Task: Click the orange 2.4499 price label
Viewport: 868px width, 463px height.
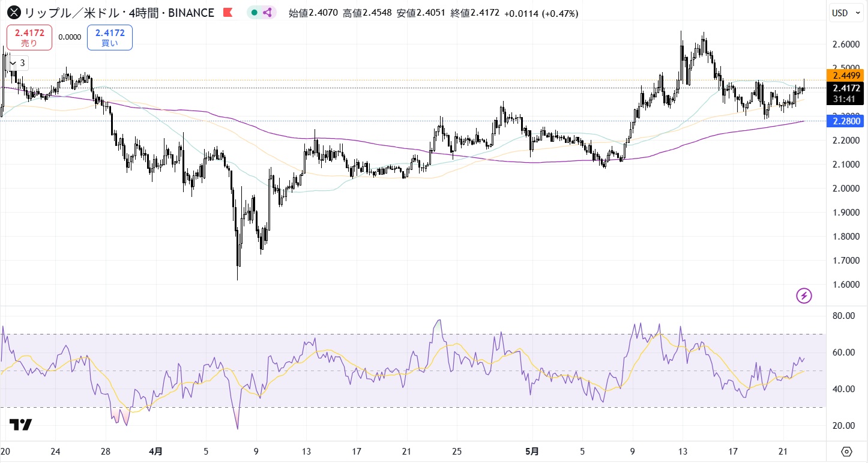Action: tap(846, 75)
